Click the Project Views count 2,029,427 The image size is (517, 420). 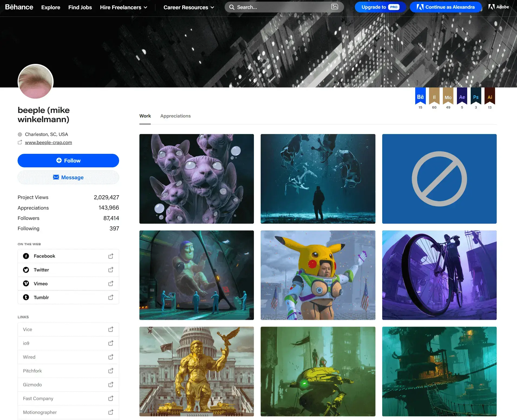(106, 197)
